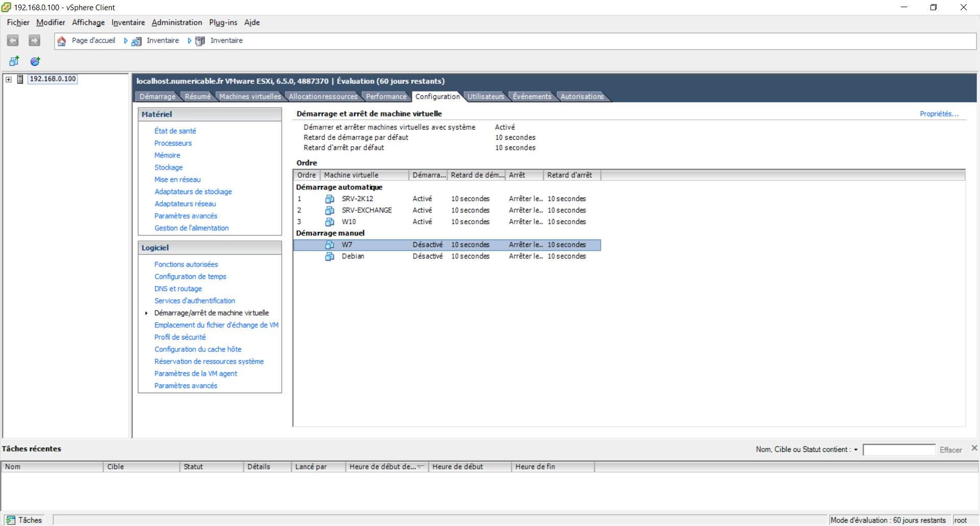This screenshot has height=526, width=980.
Task: Open Configuration de temps link
Action: point(190,277)
